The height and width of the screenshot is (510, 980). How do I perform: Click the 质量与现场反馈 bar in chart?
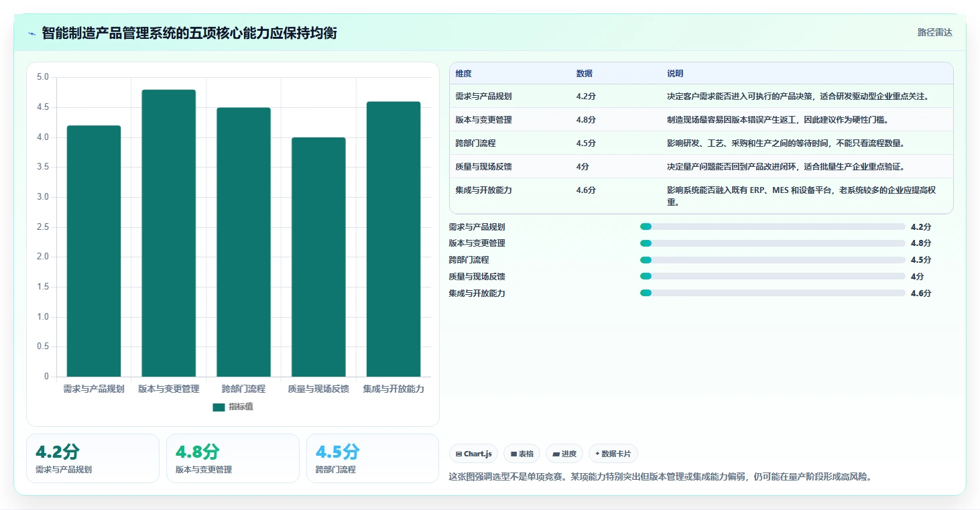[x=318, y=257]
